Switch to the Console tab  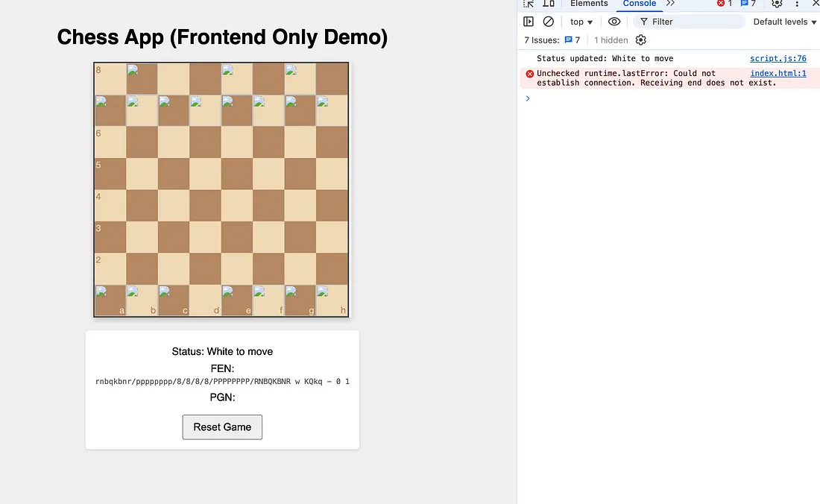click(639, 4)
